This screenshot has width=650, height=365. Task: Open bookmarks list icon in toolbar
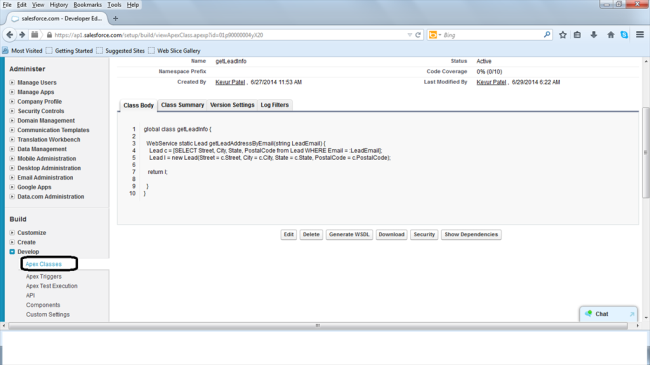pyautogui.click(x=577, y=35)
